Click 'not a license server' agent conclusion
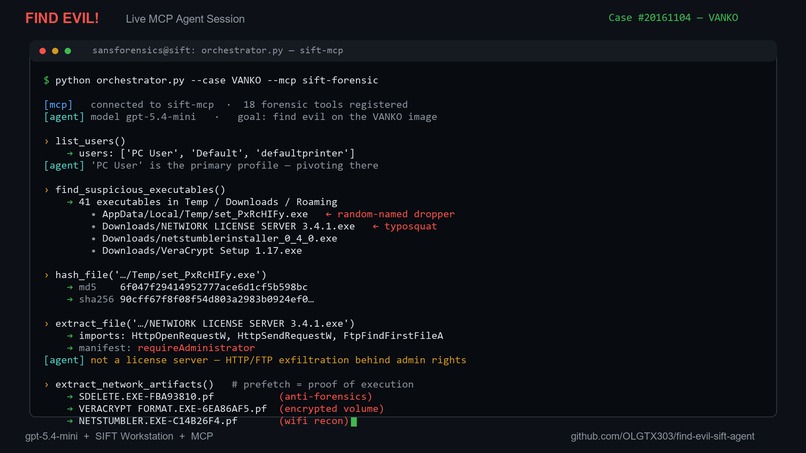The width and height of the screenshot is (806, 453). tap(278, 360)
